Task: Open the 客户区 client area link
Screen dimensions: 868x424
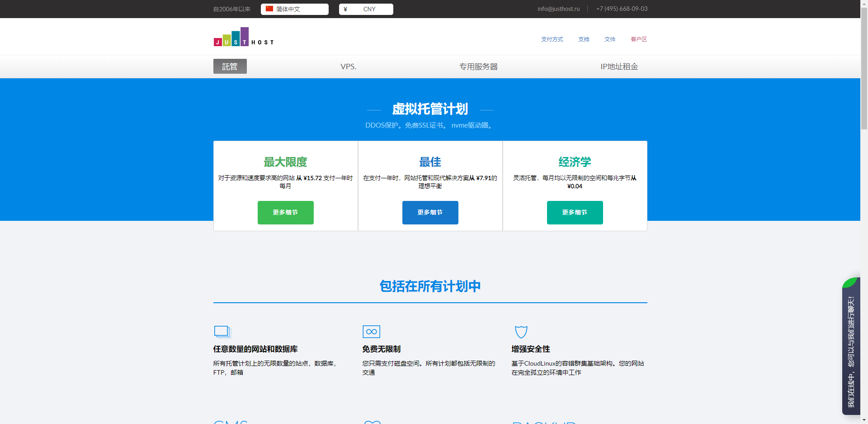Action: click(638, 39)
